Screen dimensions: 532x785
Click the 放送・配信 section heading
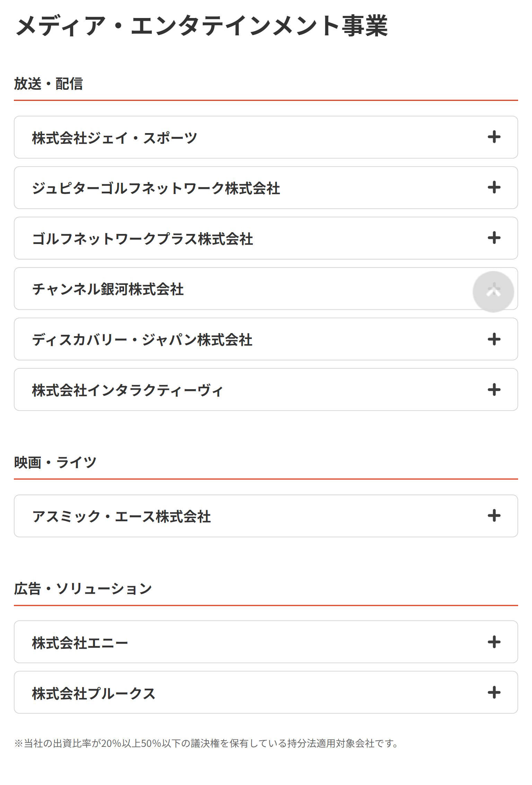48,84
